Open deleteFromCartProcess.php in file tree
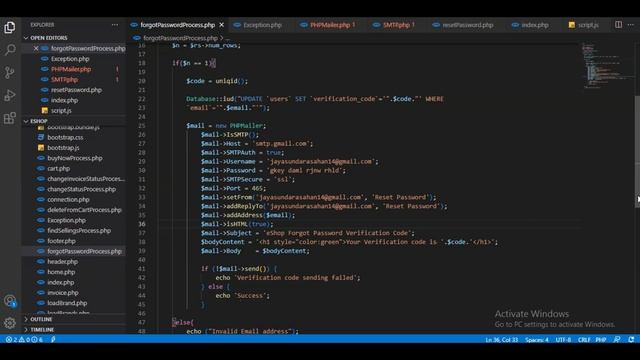 pyautogui.click(x=84, y=210)
